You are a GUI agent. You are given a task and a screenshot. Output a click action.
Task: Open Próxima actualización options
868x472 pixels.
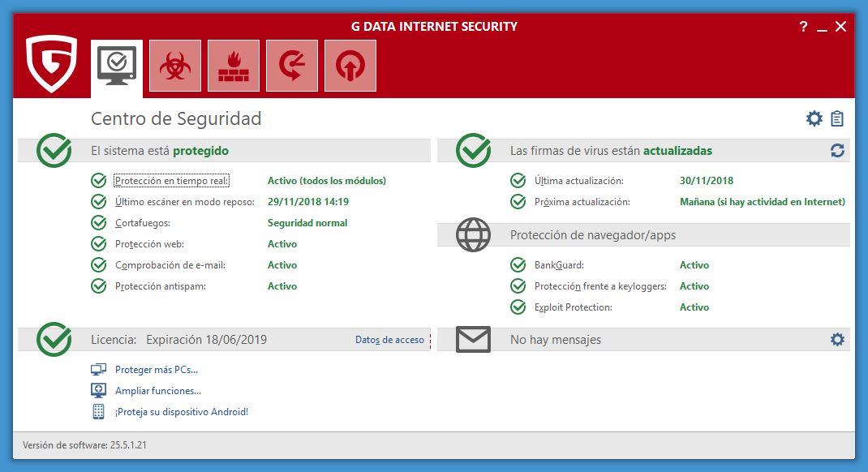pyautogui.click(x=582, y=202)
